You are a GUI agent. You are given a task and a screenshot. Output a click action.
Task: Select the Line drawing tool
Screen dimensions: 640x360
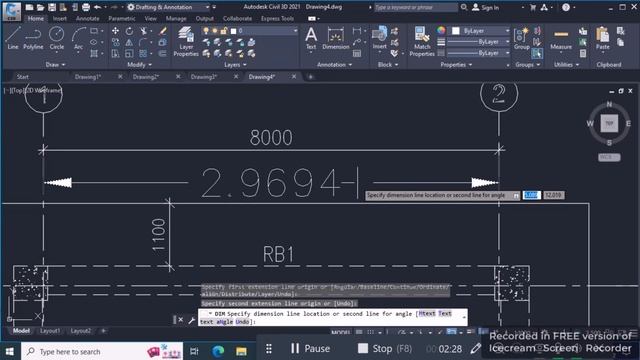pos(13,38)
